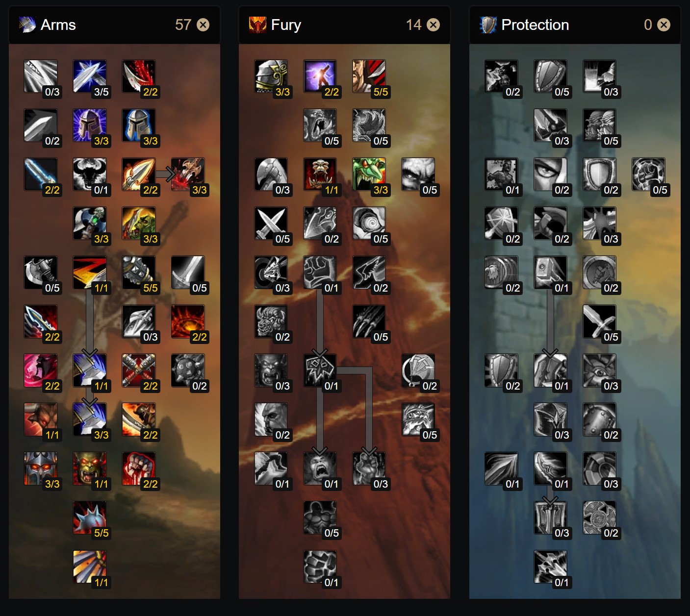This screenshot has height=616, width=690.
Task: Click the bull-head Anger Management talent at 0/1
Action: pos(90,174)
